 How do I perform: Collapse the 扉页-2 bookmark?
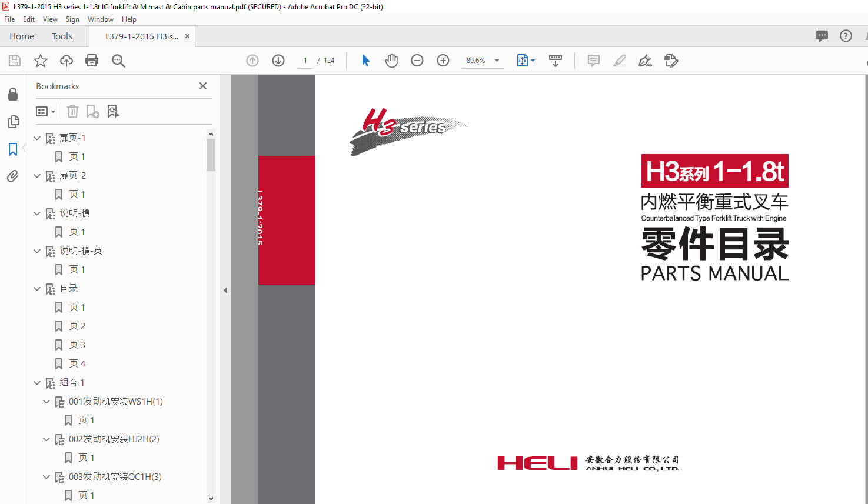coord(37,176)
